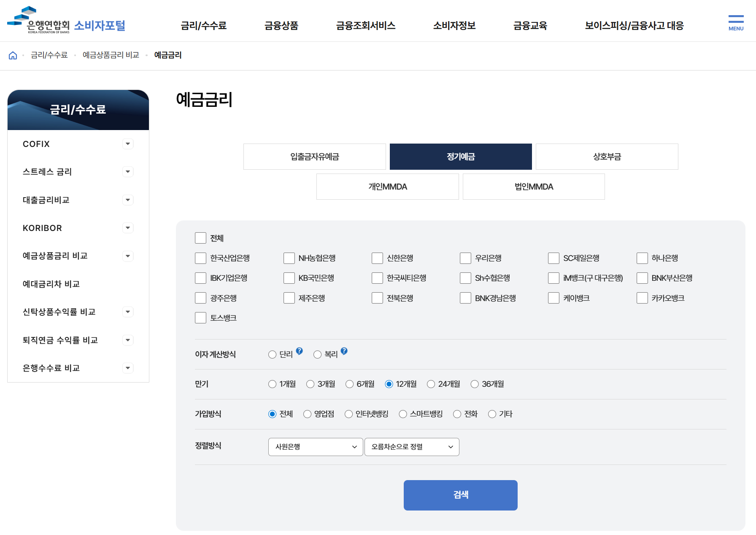This screenshot has height=535, width=756.
Task: Check the NH농협은행 checkbox
Action: (289, 258)
